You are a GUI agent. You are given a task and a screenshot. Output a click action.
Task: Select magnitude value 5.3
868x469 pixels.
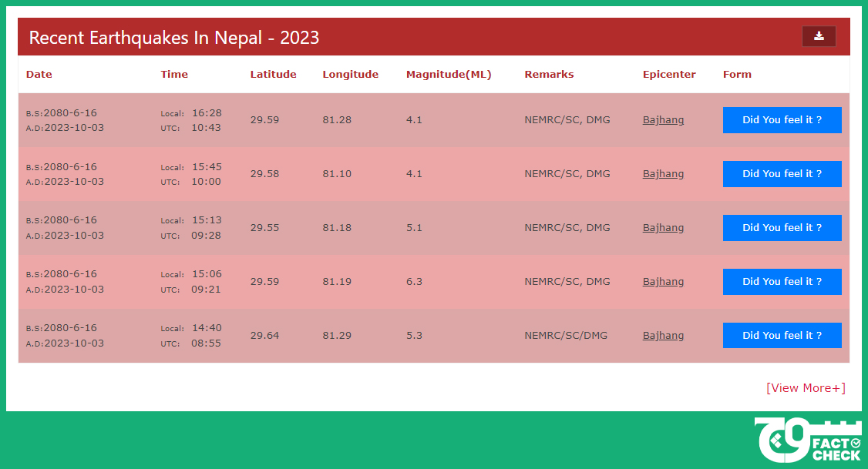point(414,335)
